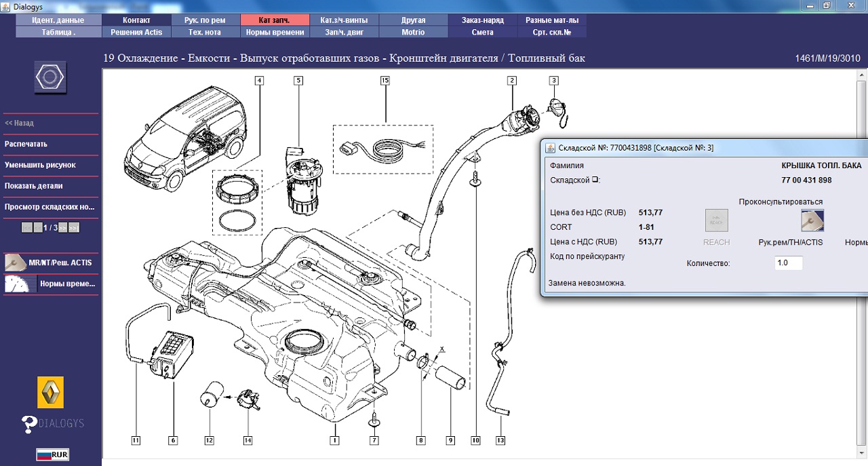This screenshot has width=868, height=466.
Task: Go to first diagram page button
Action: (26, 228)
